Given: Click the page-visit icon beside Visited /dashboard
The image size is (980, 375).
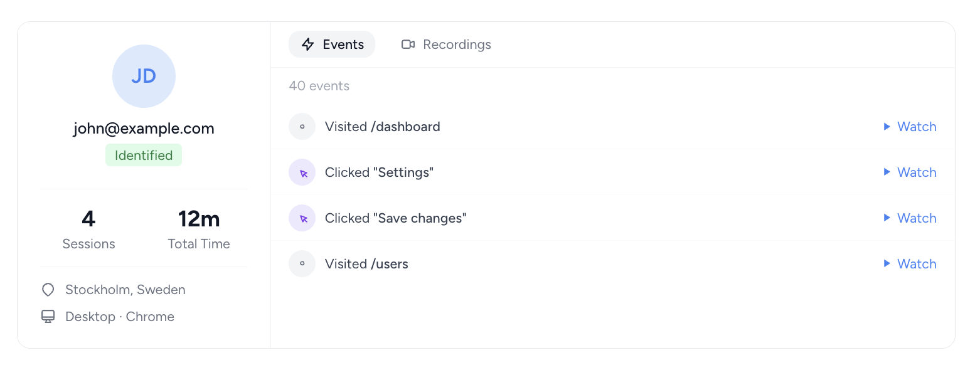Looking at the screenshot, I should (x=302, y=127).
